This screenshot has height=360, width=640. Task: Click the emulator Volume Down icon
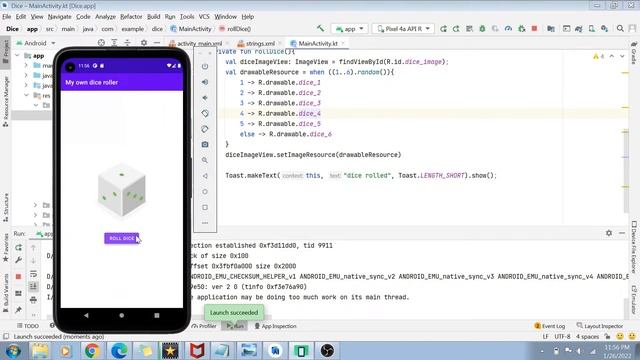point(205,98)
